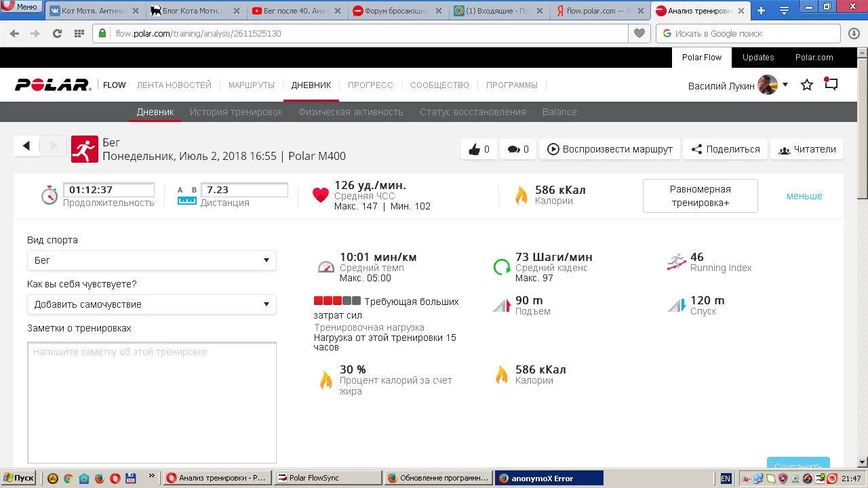
Task: Switch to История тренировок tab
Action: pyautogui.click(x=236, y=112)
